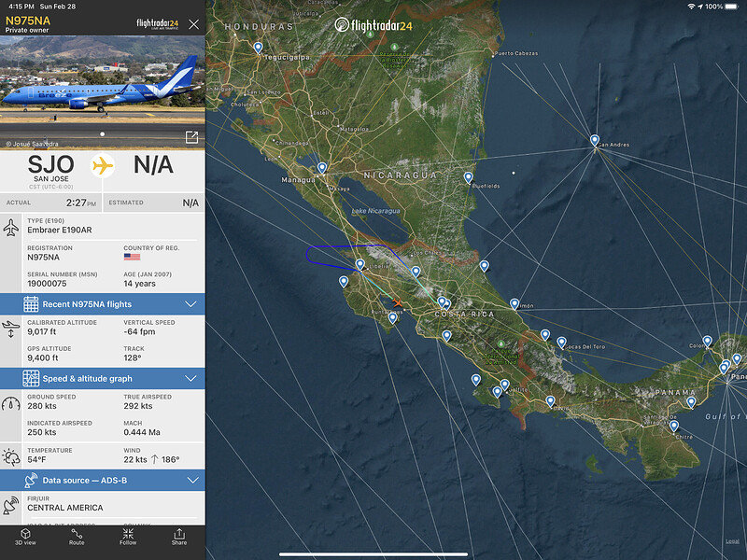The image size is (747, 560).
Task: Tap the actual departure time 2:27 PM
Action: tap(81, 203)
